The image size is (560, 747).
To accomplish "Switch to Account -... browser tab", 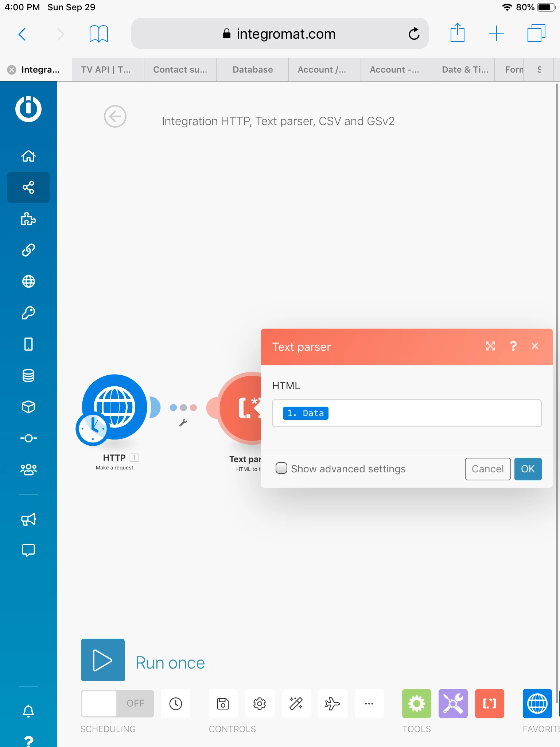I will 397,70.
